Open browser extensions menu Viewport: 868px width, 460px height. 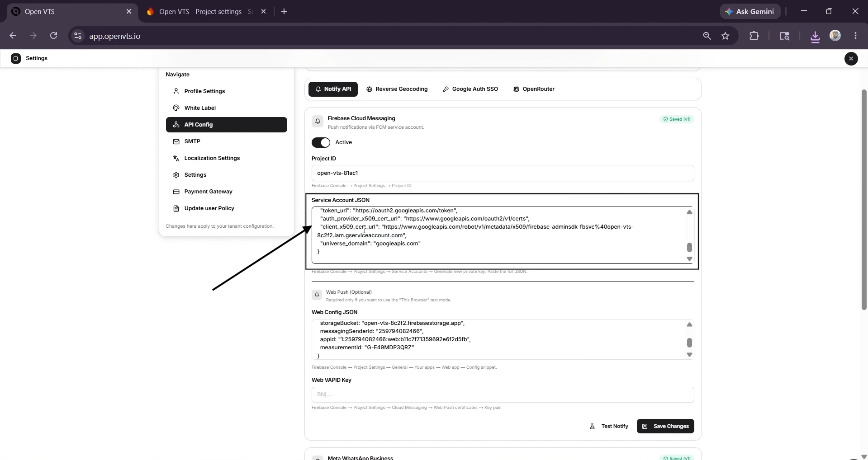754,36
